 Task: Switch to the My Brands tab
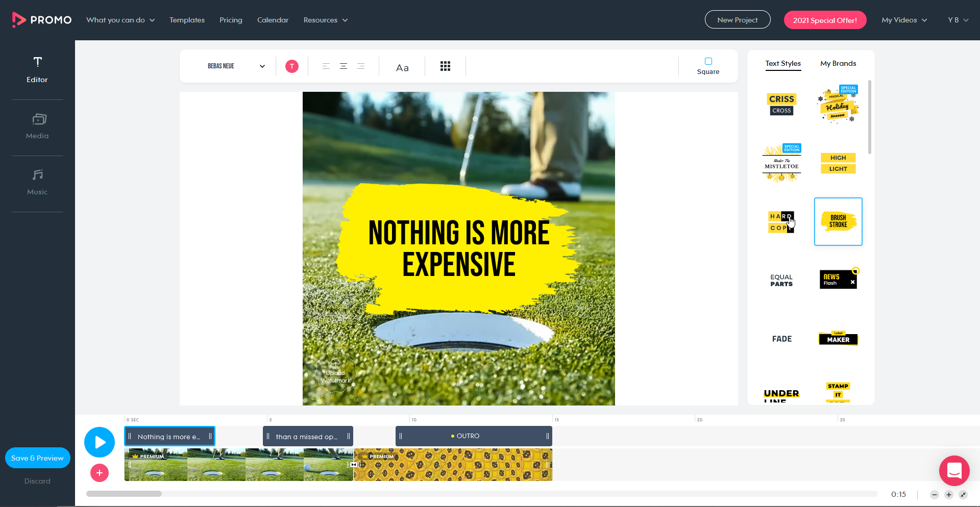tap(838, 63)
